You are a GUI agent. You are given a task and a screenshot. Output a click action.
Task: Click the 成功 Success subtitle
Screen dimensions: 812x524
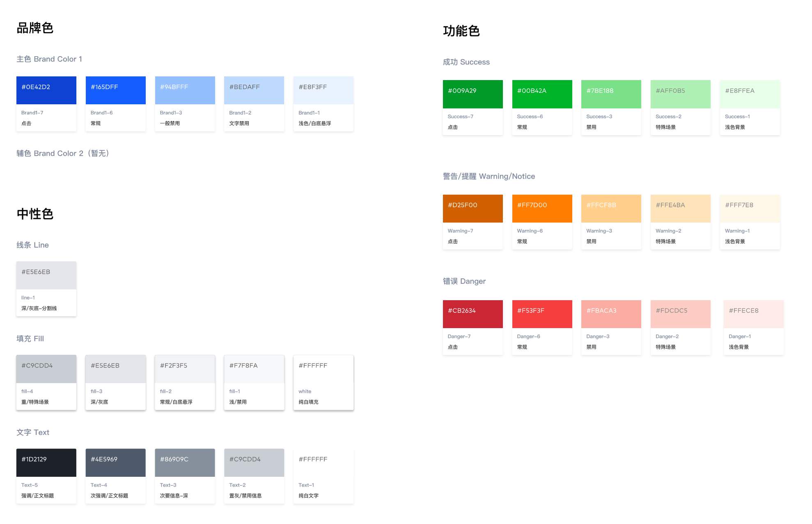(466, 62)
